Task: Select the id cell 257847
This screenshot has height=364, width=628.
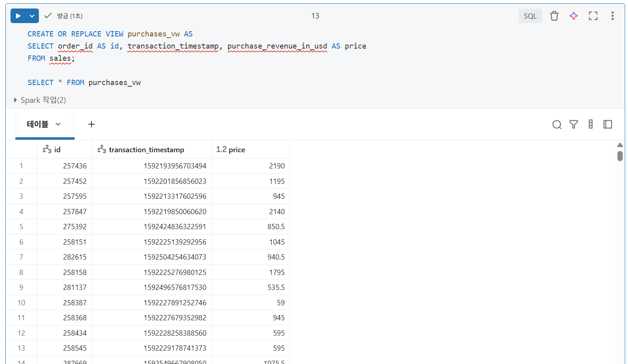Action: tap(64, 211)
